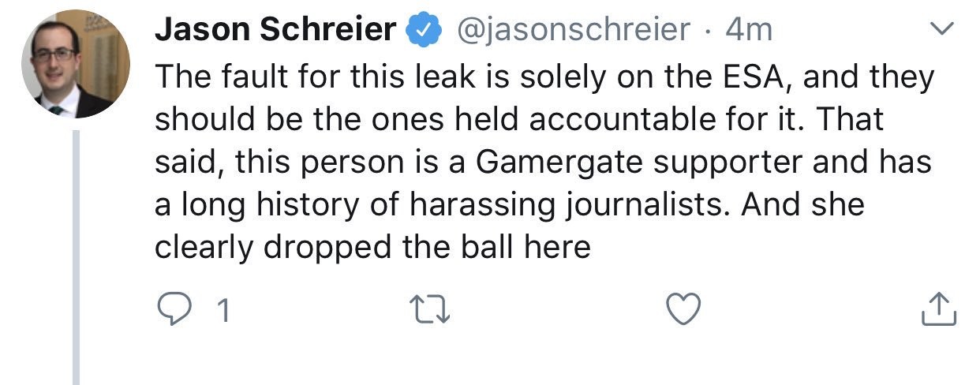The width and height of the screenshot is (980, 385).
Task: Open Jason Schreier's profile photo
Action: click(x=76, y=65)
